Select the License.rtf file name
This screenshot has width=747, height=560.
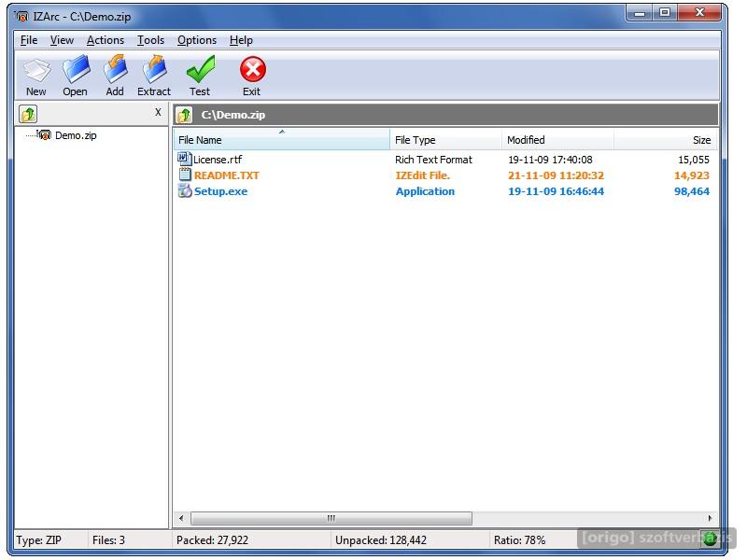[x=218, y=159]
